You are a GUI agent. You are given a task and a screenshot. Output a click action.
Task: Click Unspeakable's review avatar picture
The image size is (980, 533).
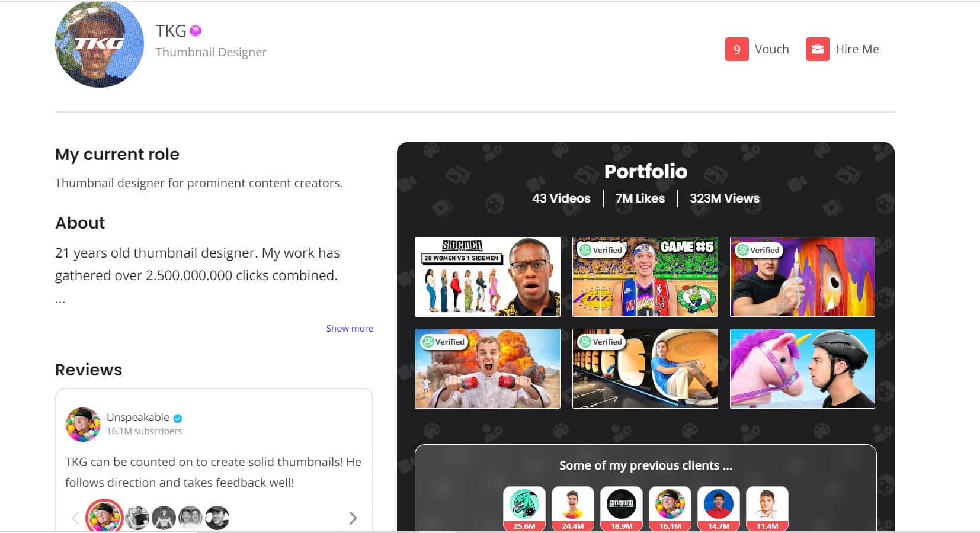point(82,424)
